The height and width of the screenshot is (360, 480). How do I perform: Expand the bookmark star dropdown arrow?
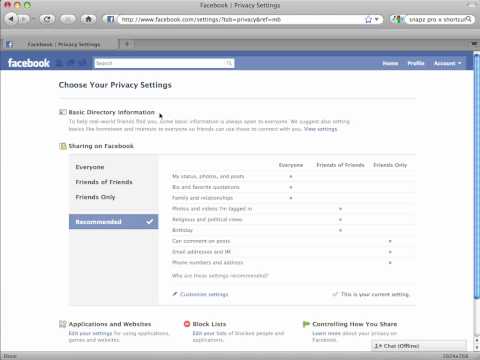(x=377, y=19)
